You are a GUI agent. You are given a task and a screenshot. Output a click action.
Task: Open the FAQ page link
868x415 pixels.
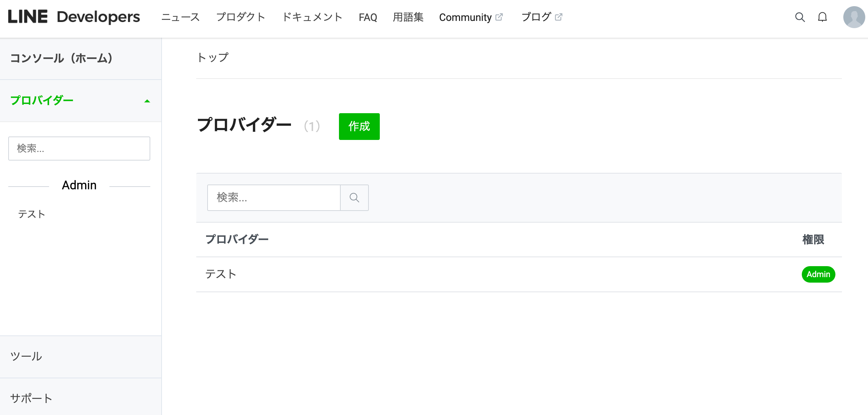coord(368,17)
